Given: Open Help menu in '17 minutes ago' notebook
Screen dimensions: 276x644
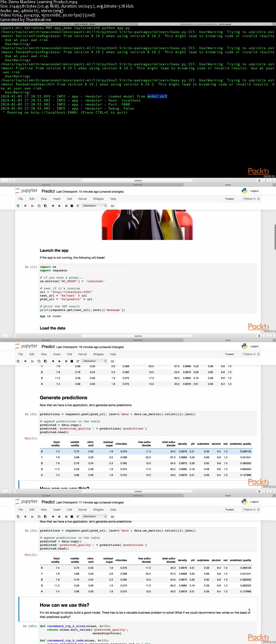Looking at the screenshot, I should (x=113, y=510).
